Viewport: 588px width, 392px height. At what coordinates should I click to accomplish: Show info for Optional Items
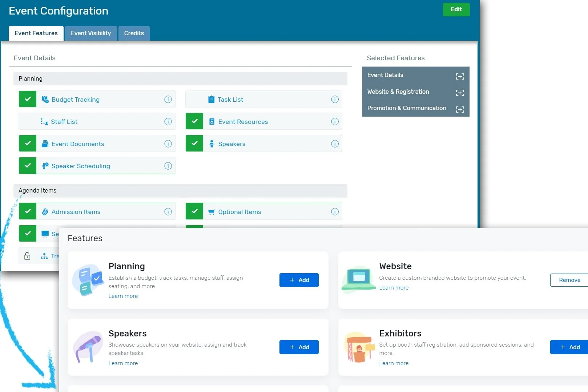pos(335,211)
